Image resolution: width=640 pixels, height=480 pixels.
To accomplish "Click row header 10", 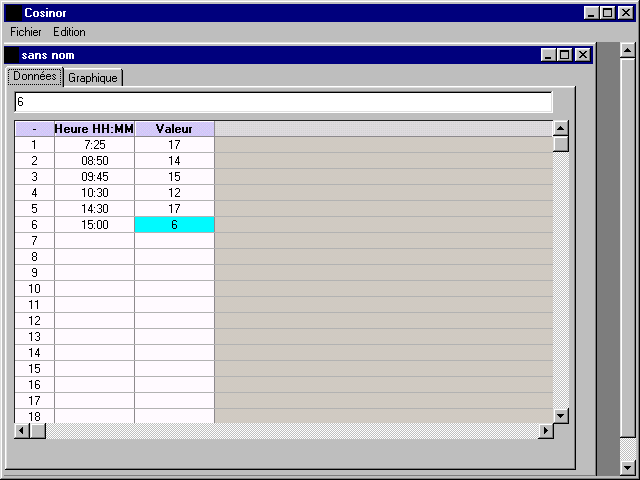I will (34, 289).
